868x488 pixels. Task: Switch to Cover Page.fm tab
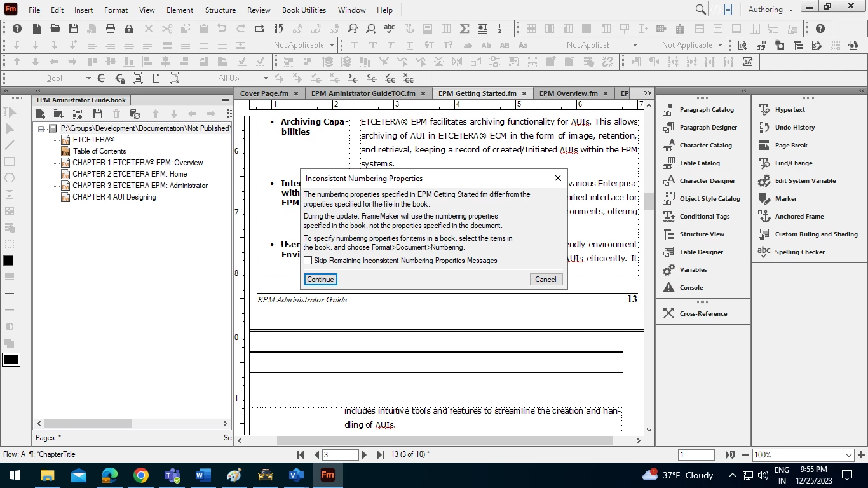click(x=264, y=93)
